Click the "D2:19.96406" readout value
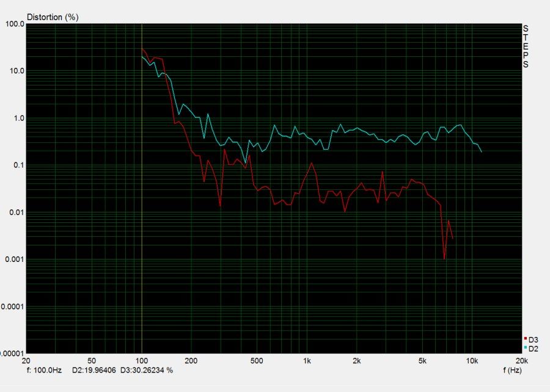550x392 pixels. tap(94, 370)
